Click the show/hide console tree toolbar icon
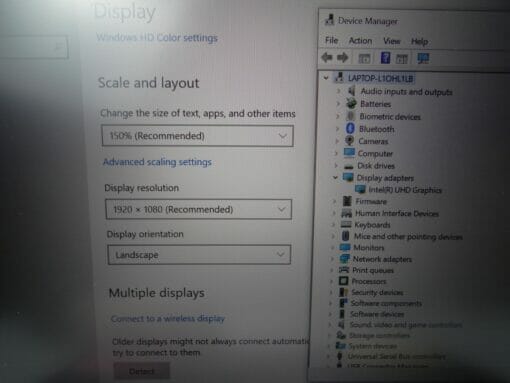This screenshot has height=383, width=510. pos(364,59)
